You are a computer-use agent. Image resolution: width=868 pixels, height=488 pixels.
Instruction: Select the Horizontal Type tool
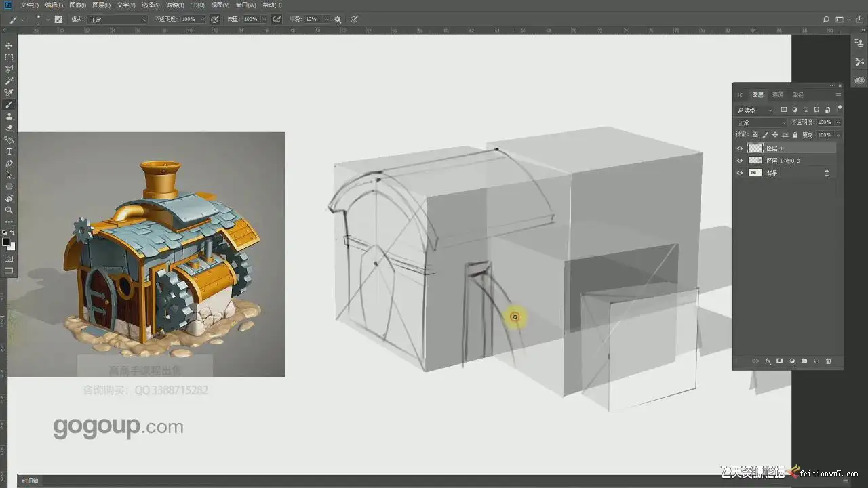9,151
